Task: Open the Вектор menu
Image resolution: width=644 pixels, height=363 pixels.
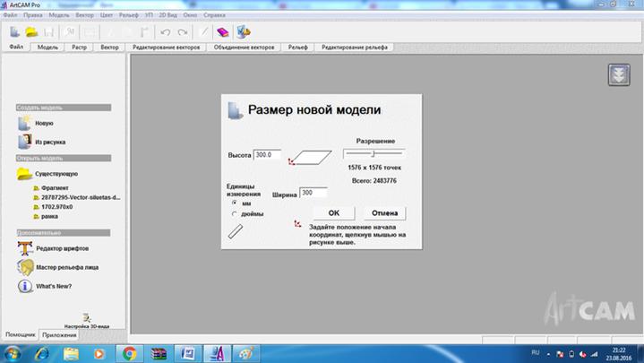Action: (84, 15)
